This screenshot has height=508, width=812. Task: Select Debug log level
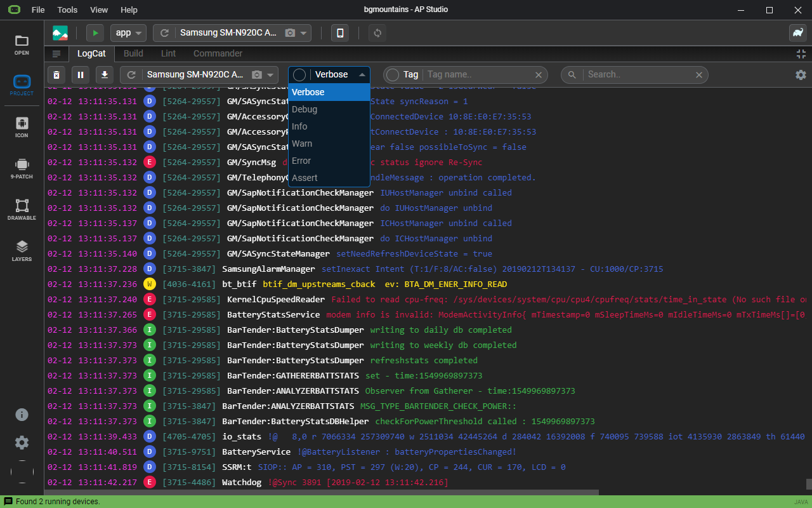[x=329, y=109]
